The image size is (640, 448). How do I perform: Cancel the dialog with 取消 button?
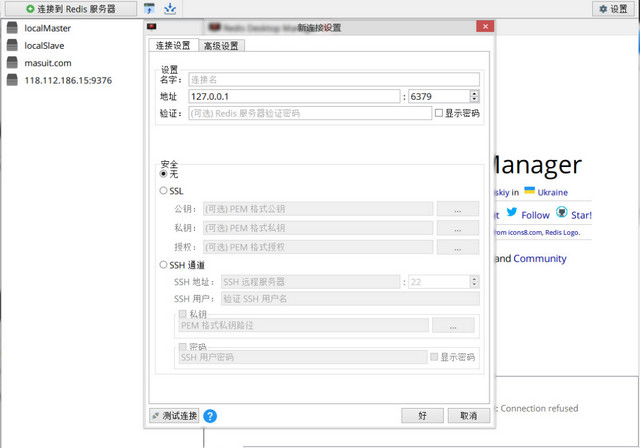click(469, 416)
